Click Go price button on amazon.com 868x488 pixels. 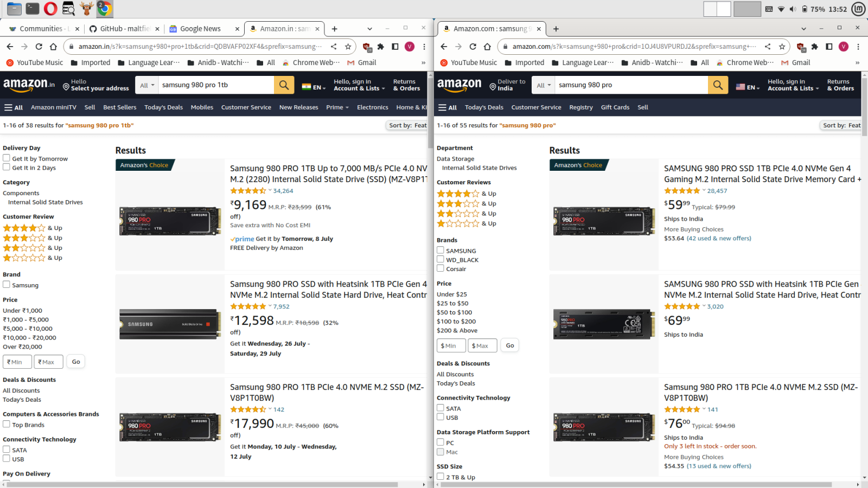pos(510,345)
